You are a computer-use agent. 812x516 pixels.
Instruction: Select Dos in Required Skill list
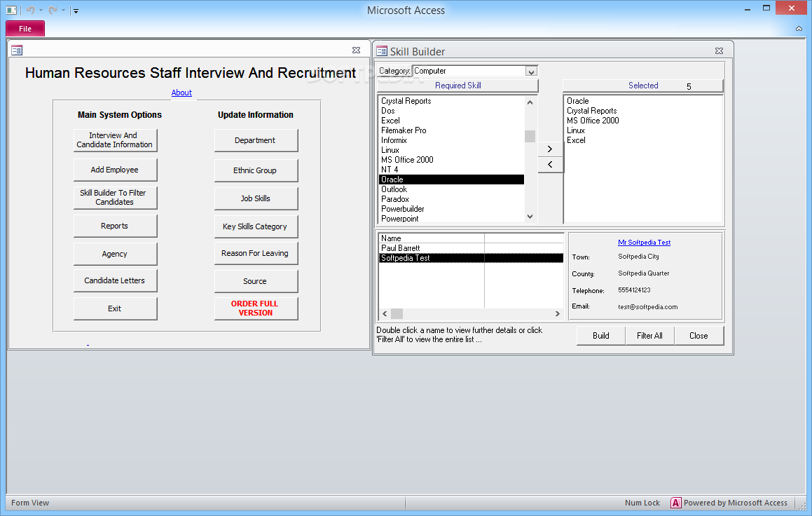[x=451, y=111]
